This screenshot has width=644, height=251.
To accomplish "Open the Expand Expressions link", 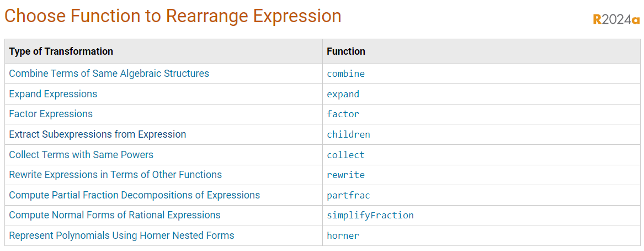I will (x=53, y=94).
